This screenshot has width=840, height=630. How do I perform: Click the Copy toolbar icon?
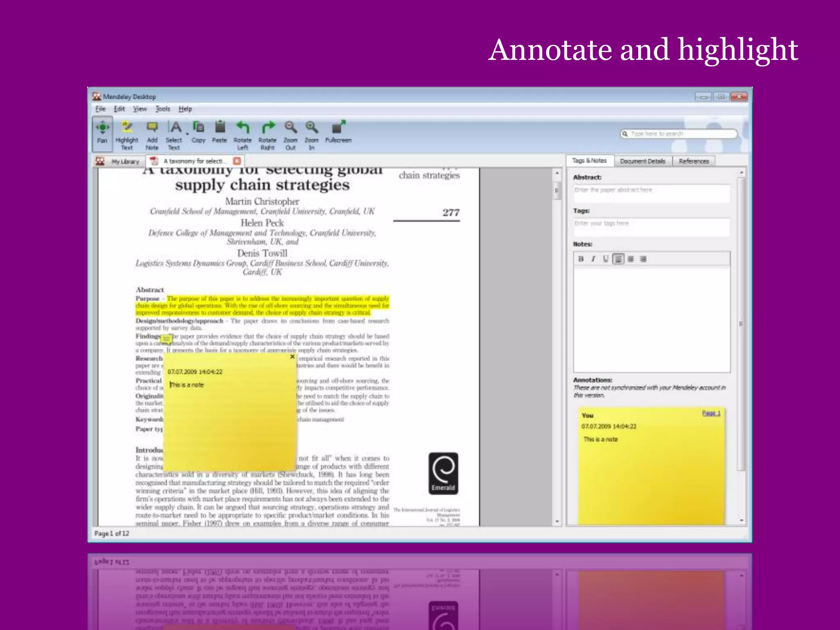pyautogui.click(x=199, y=132)
